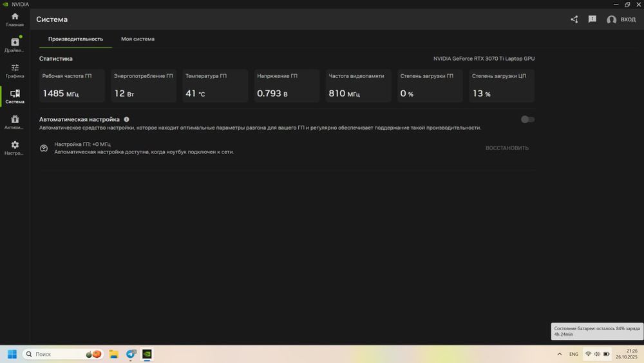
Task: Restore down the NVIDIA window
Action: pos(627,5)
